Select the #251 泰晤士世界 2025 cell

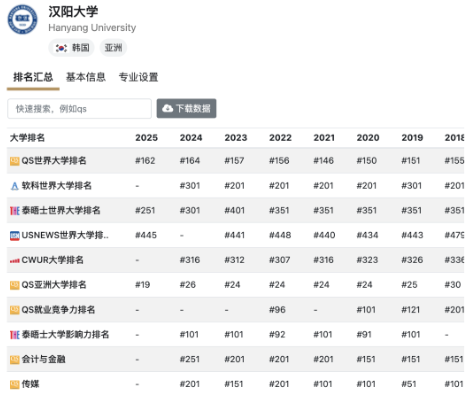point(145,210)
